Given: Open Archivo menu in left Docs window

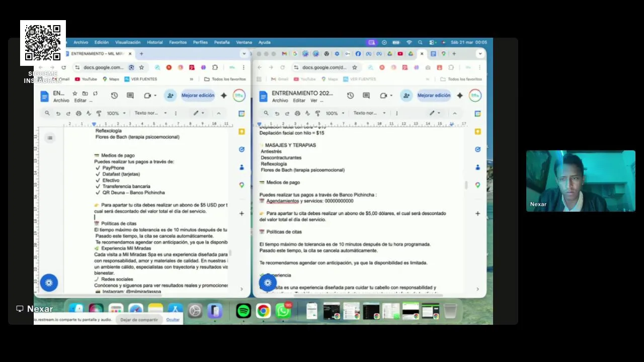Looking at the screenshot, I should (x=61, y=101).
